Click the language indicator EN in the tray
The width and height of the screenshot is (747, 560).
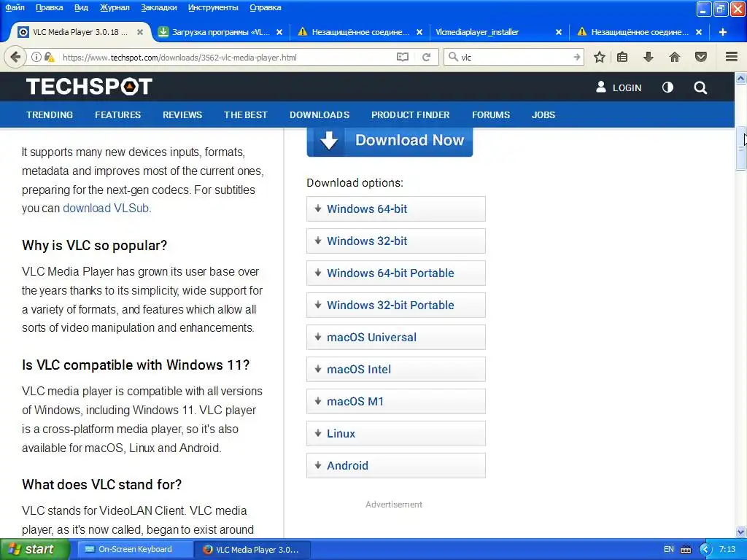point(669,549)
